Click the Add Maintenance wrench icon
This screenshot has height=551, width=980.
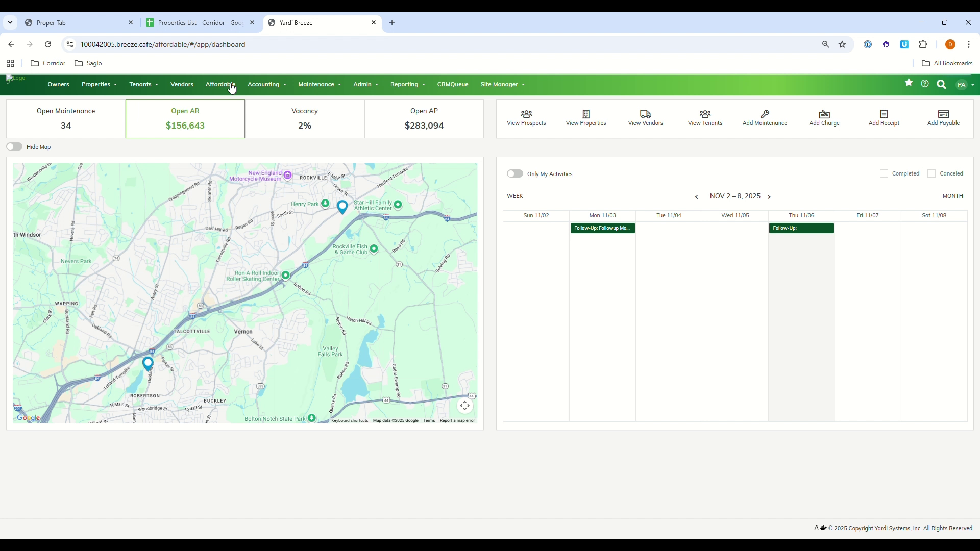pos(765,114)
